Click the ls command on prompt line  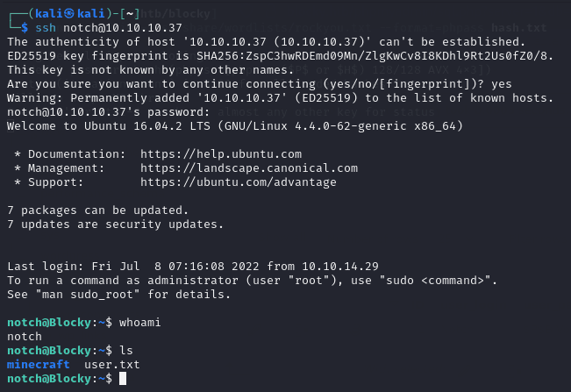click(x=126, y=350)
